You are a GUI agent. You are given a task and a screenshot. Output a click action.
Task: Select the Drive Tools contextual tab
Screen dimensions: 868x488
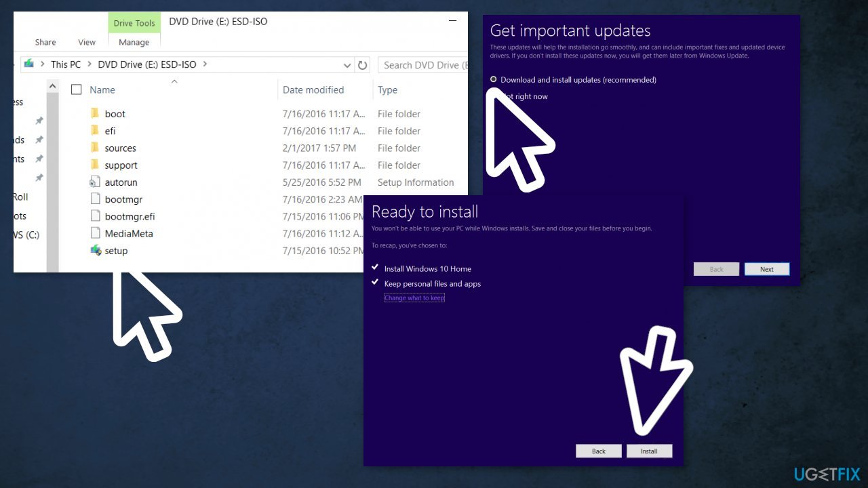[x=134, y=23]
